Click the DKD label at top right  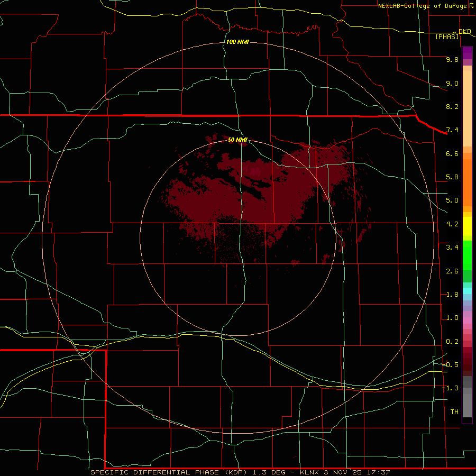pos(464,31)
